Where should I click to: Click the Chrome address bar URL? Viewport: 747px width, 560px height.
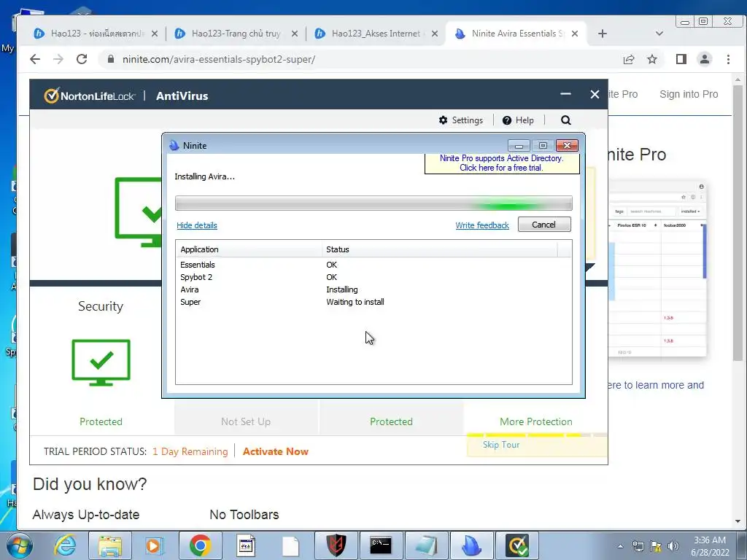(x=219, y=60)
